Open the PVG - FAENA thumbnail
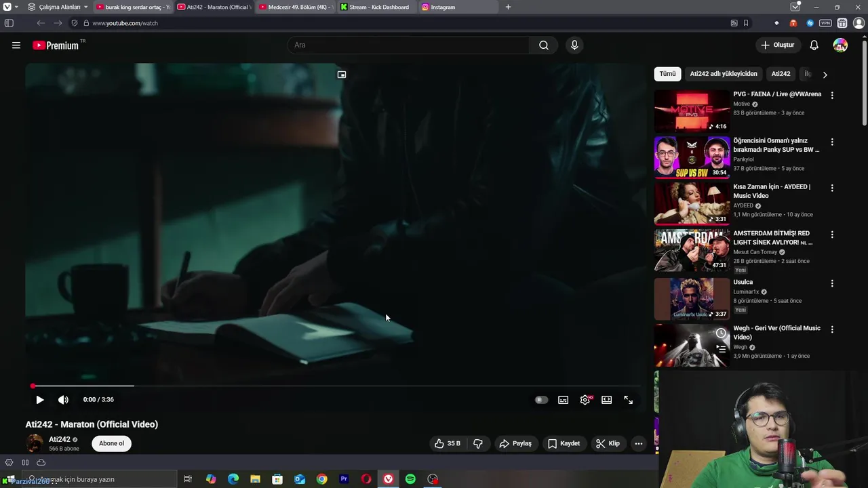 tap(692, 110)
